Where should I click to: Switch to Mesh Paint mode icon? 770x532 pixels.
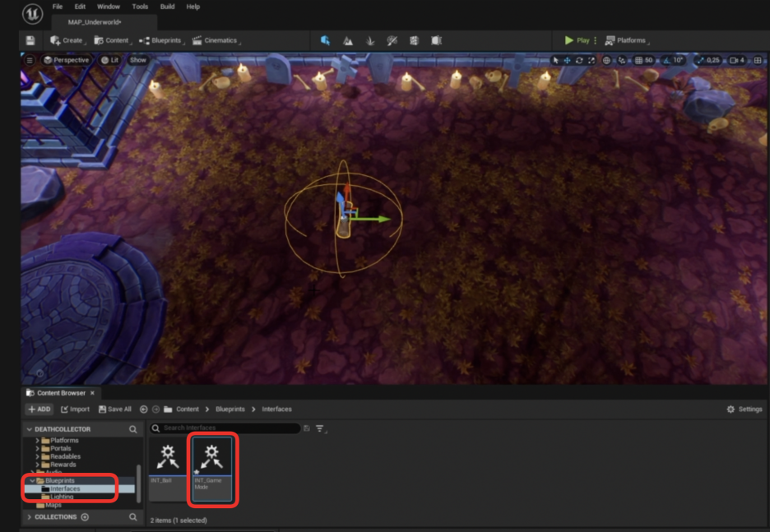click(392, 41)
